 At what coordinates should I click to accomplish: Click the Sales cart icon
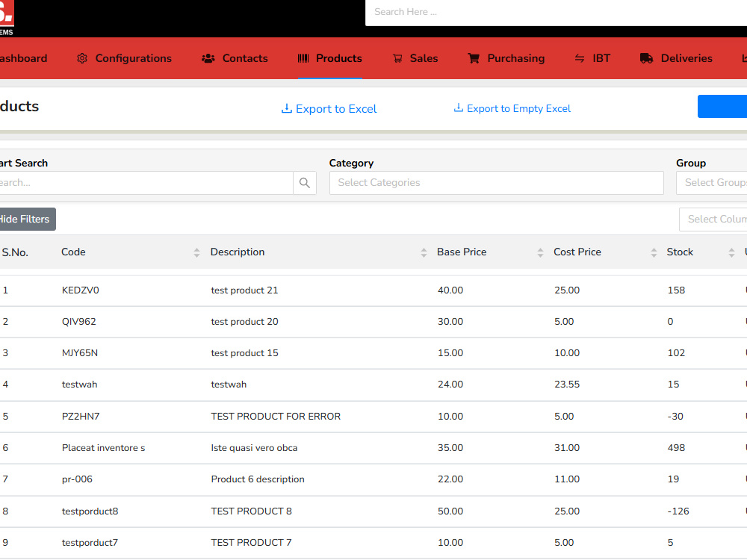397,58
